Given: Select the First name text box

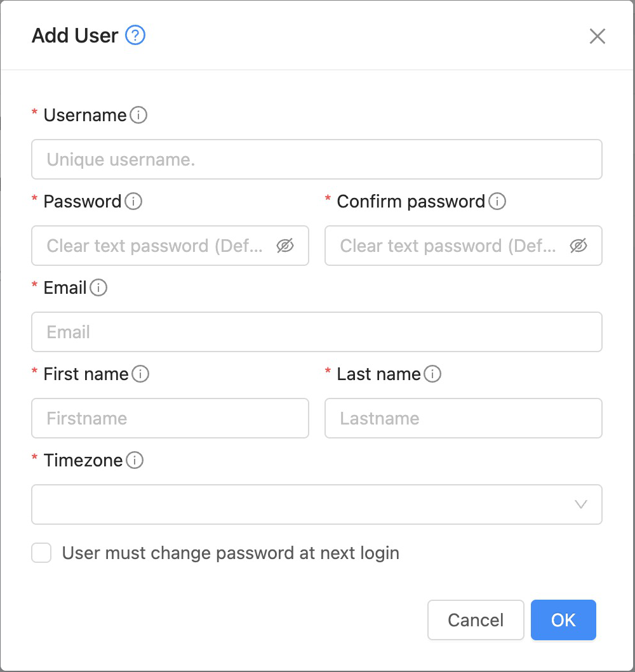Looking at the screenshot, I should pyautogui.click(x=170, y=418).
